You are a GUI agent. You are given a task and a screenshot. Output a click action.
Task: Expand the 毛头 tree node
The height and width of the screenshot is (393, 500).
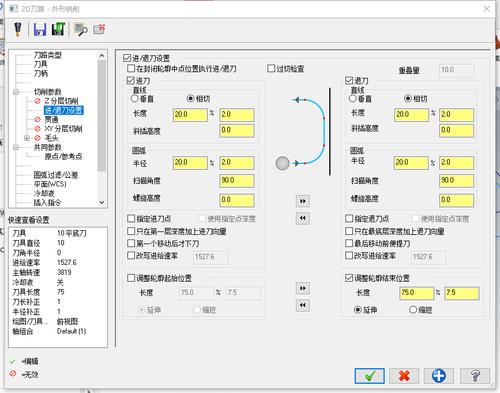click(x=27, y=138)
